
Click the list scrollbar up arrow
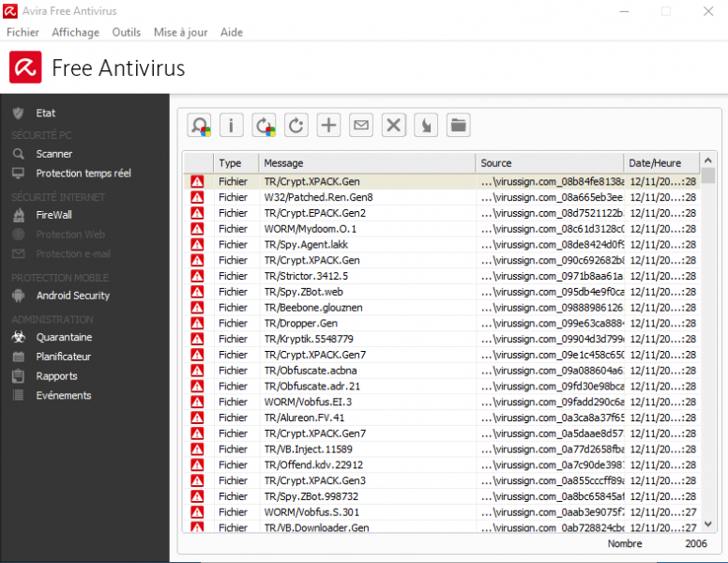[x=708, y=160]
